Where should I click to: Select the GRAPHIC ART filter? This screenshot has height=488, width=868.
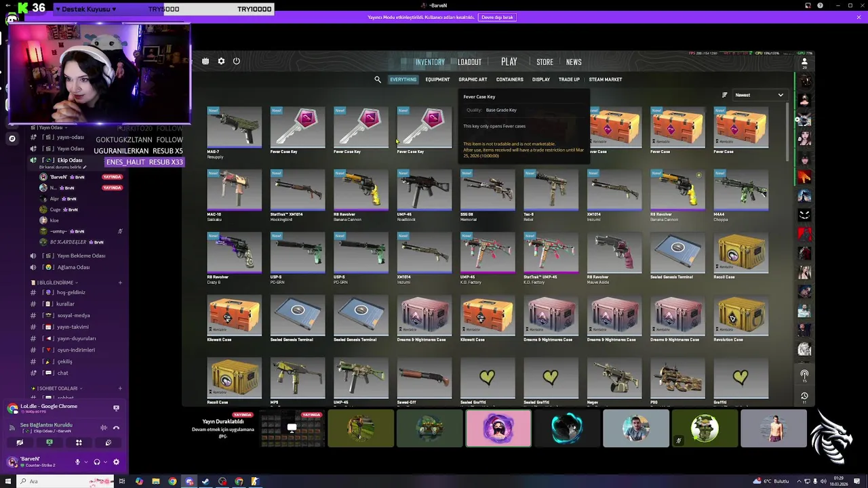pyautogui.click(x=473, y=79)
